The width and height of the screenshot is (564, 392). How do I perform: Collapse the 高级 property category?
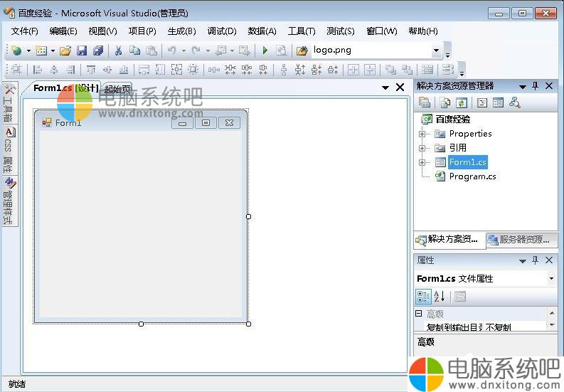pyautogui.click(x=419, y=313)
